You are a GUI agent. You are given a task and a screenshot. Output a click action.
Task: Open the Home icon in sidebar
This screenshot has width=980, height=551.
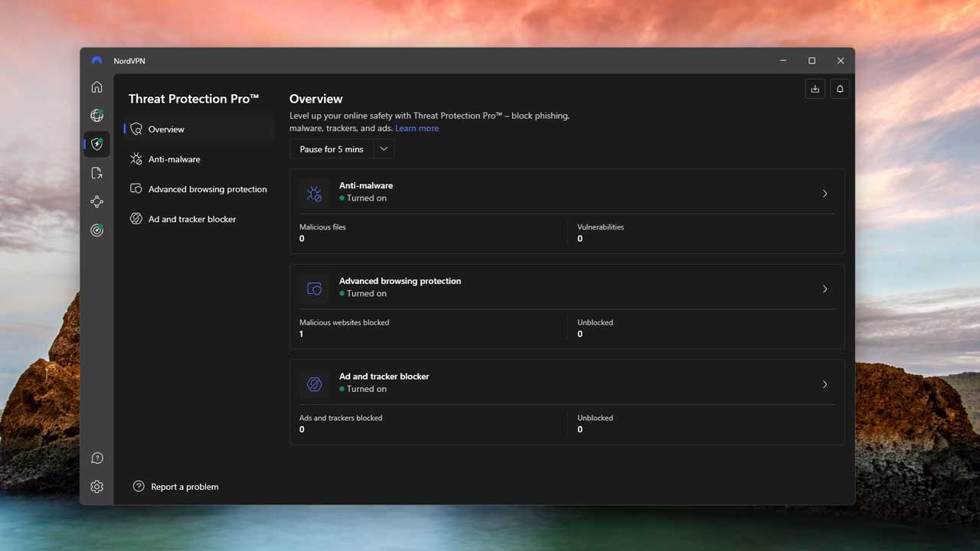(x=96, y=87)
